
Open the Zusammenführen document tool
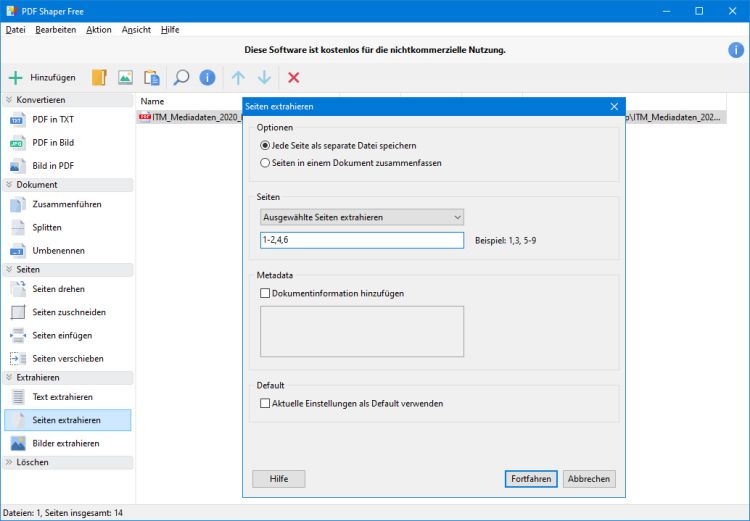click(66, 204)
